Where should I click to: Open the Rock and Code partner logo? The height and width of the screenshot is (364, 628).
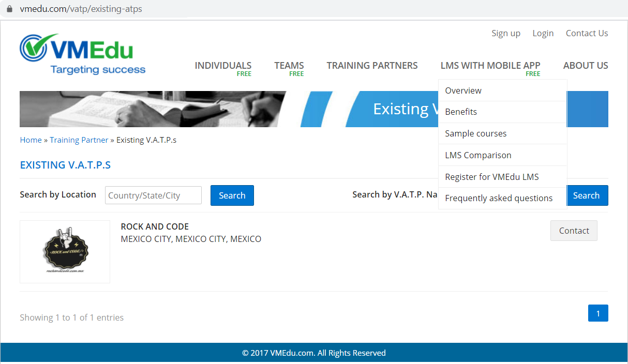click(x=65, y=251)
